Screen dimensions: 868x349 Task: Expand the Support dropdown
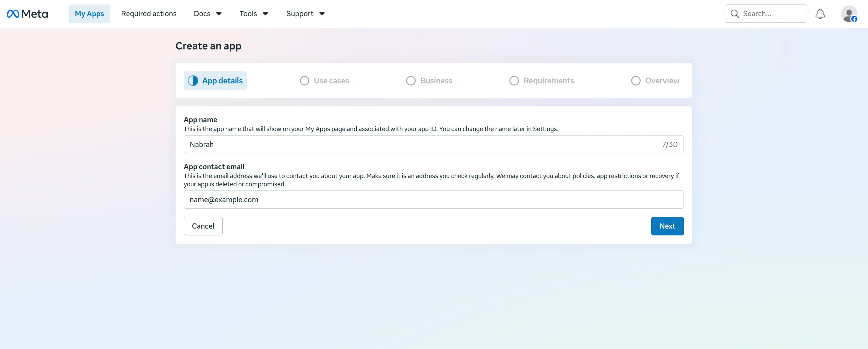pyautogui.click(x=305, y=14)
